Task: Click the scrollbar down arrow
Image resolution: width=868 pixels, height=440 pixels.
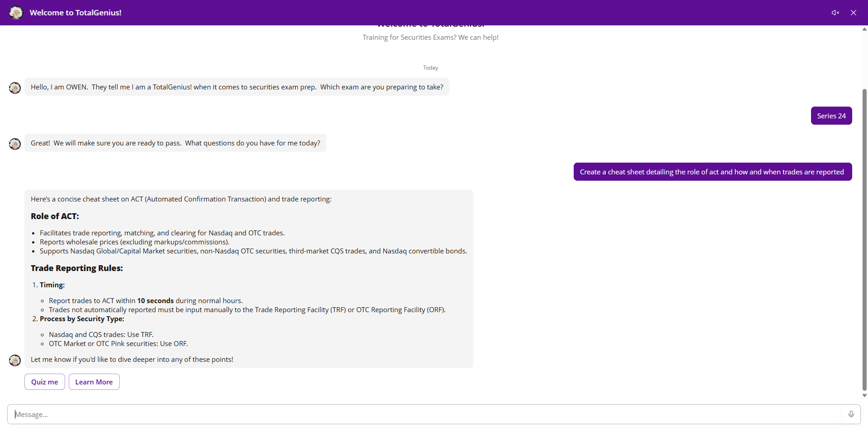Action: coord(864,396)
